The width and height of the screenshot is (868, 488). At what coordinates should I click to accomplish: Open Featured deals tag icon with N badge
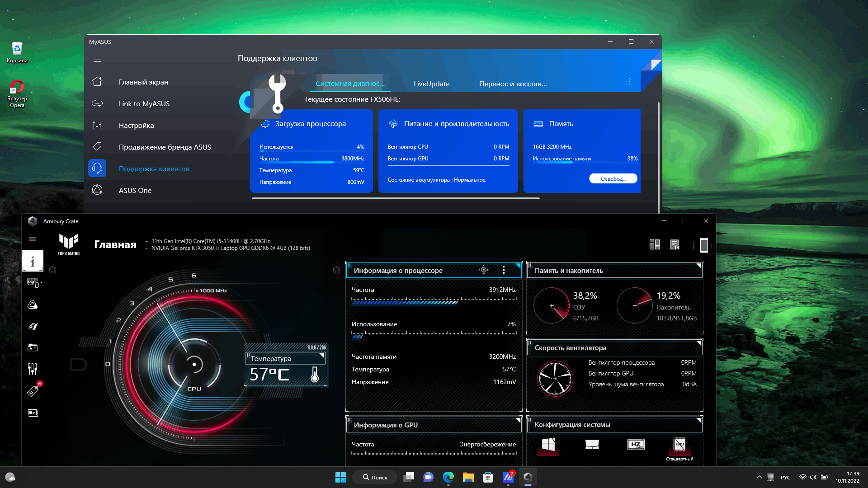coord(33,390)
